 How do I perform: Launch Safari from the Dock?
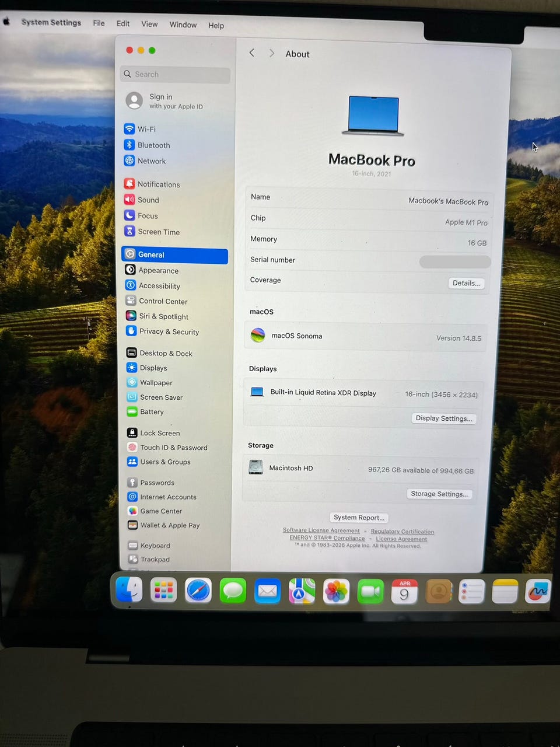(198, 591)
